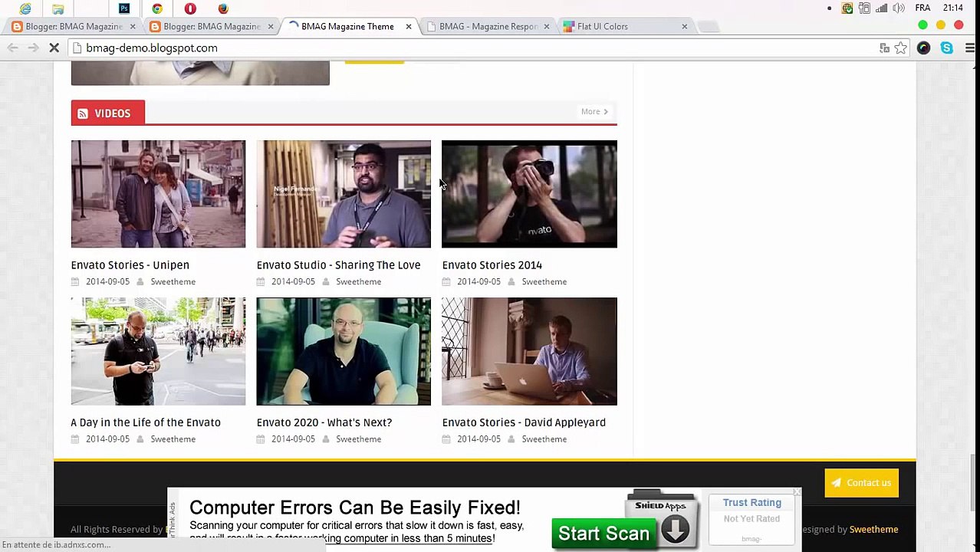Open the file explorer folder icon
Image resolution: width=980 pixels, height=552 pixels.
pos(58,8)
